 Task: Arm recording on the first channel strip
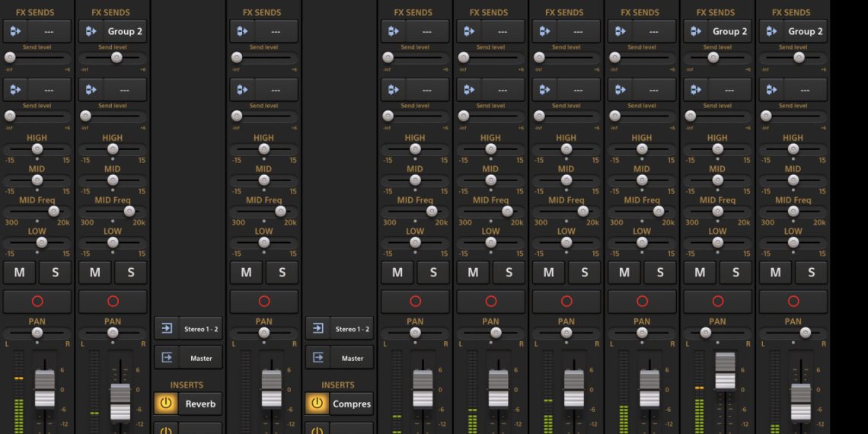pyautogui.click(x=37, y=301)
